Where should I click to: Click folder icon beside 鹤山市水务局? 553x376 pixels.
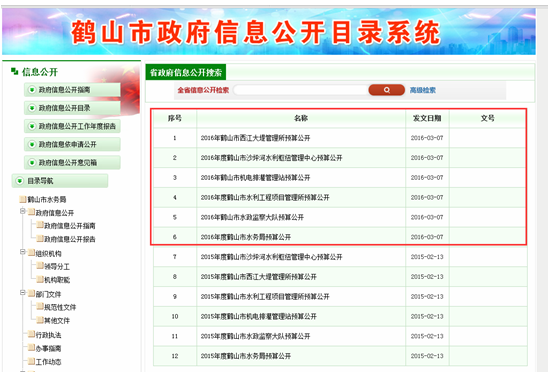click(x=23, y=199)
